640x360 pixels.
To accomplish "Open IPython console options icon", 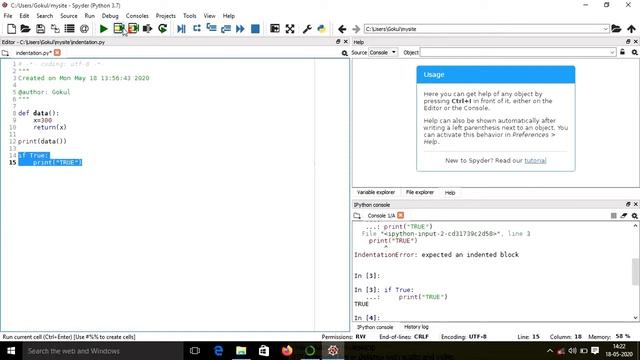I will pos(635,216).
